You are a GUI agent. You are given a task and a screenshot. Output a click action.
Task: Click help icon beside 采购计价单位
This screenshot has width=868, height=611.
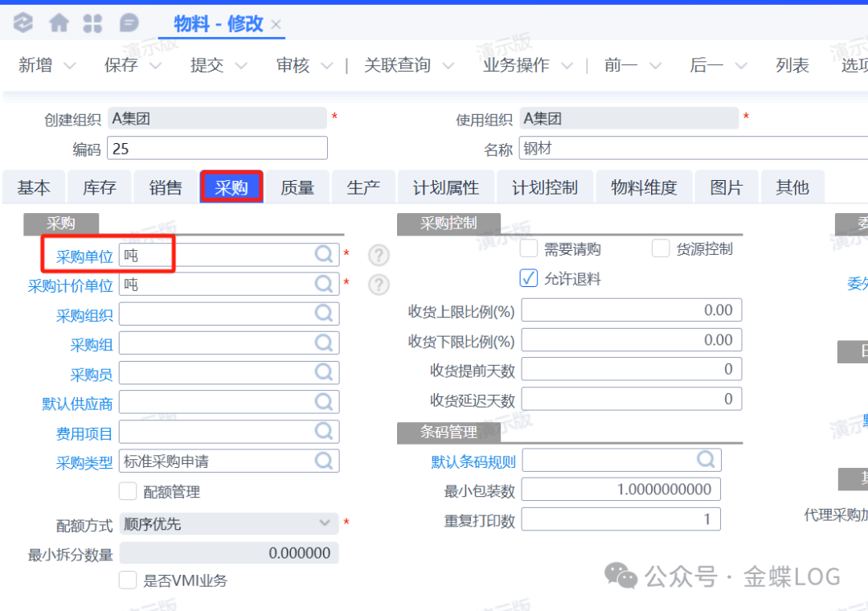(379, 285)
